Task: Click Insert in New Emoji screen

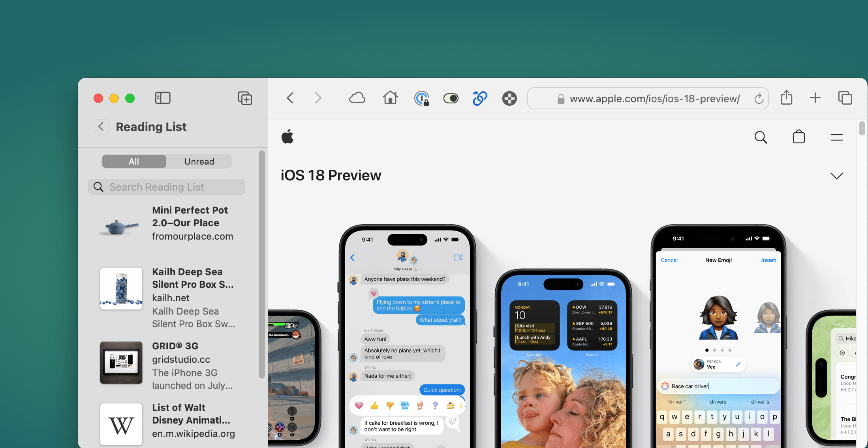Action: 768,260
